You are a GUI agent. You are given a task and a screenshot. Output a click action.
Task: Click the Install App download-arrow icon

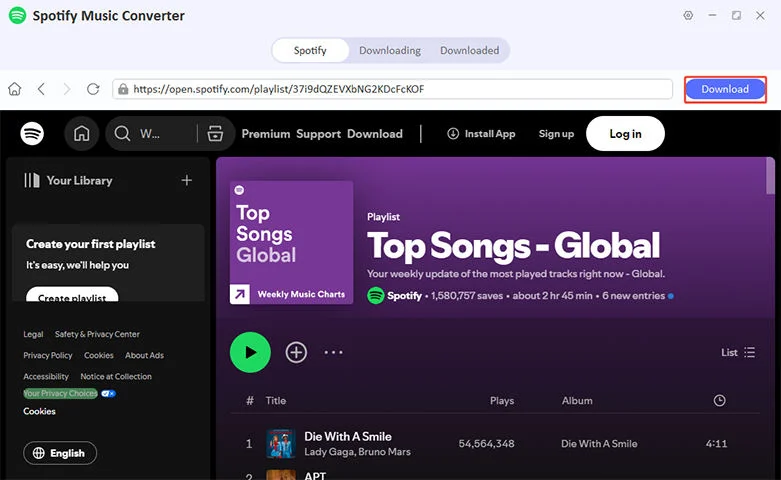click(453, 133)
